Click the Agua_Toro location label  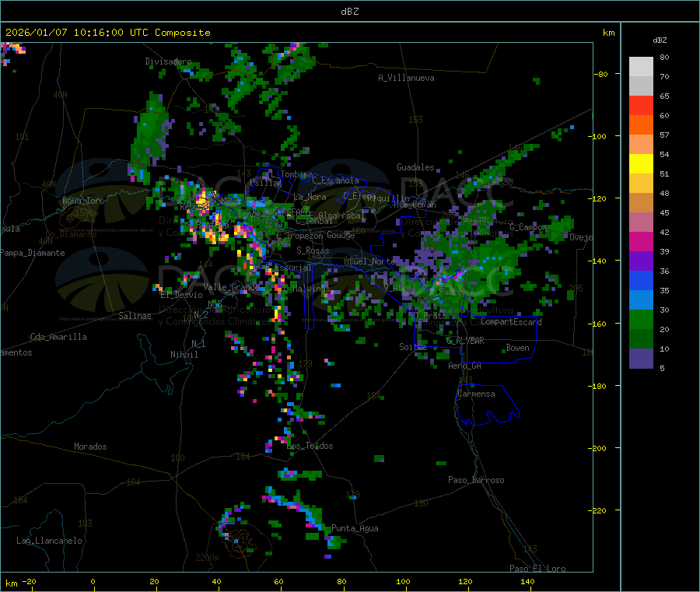tap(83, 201)
